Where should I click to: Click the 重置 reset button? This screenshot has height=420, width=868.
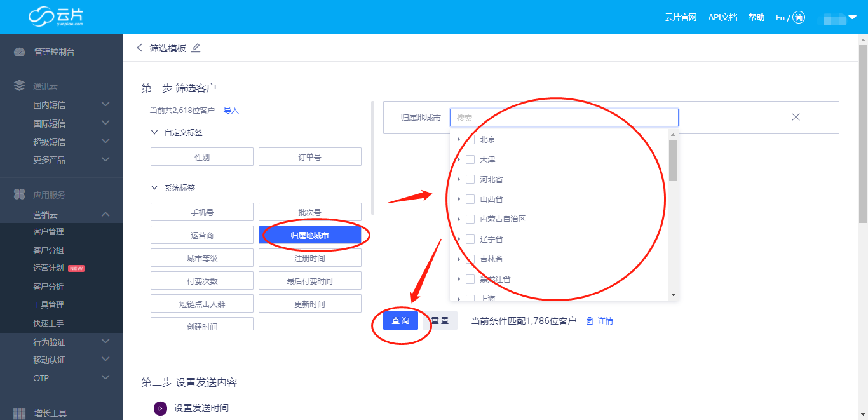(440, 321)
